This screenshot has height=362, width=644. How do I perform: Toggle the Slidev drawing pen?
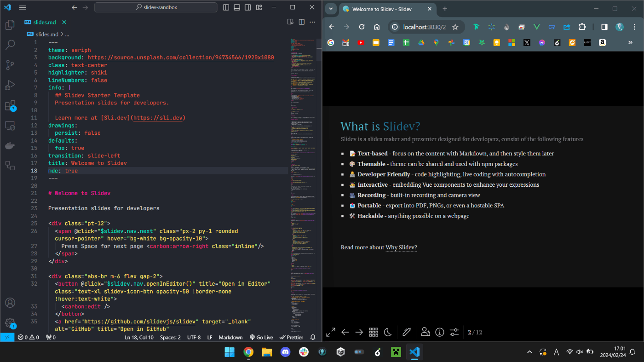click(x=406, y=332)
